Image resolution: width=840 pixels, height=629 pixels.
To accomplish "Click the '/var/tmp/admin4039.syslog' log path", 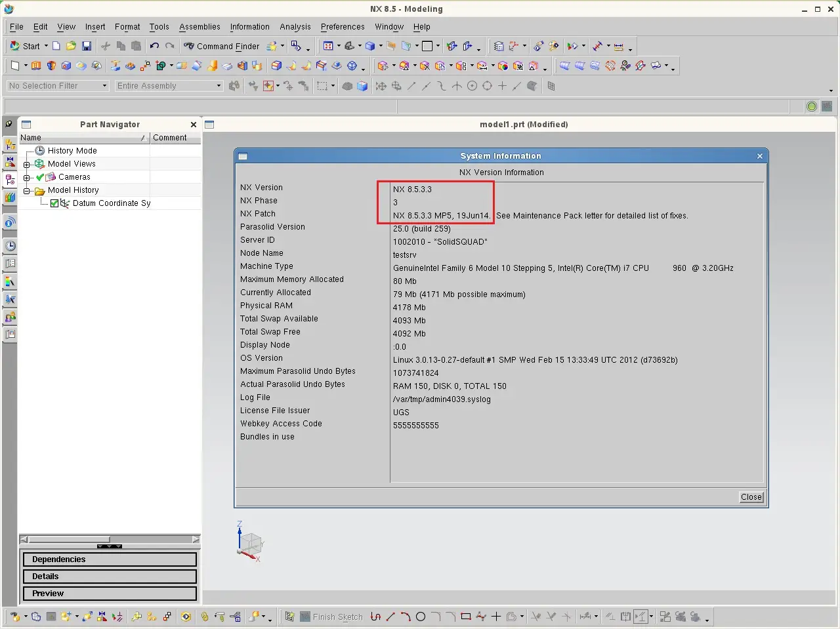I will [x=442, y=399].
